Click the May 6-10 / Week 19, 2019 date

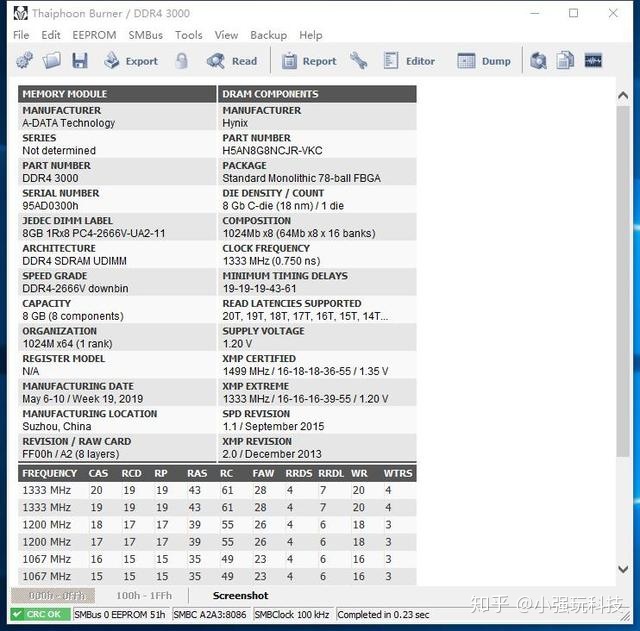(82, 399)
